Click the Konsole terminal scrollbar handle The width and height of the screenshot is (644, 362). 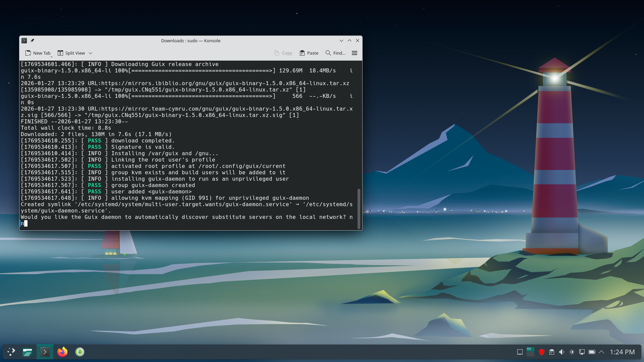pos(359,208)
